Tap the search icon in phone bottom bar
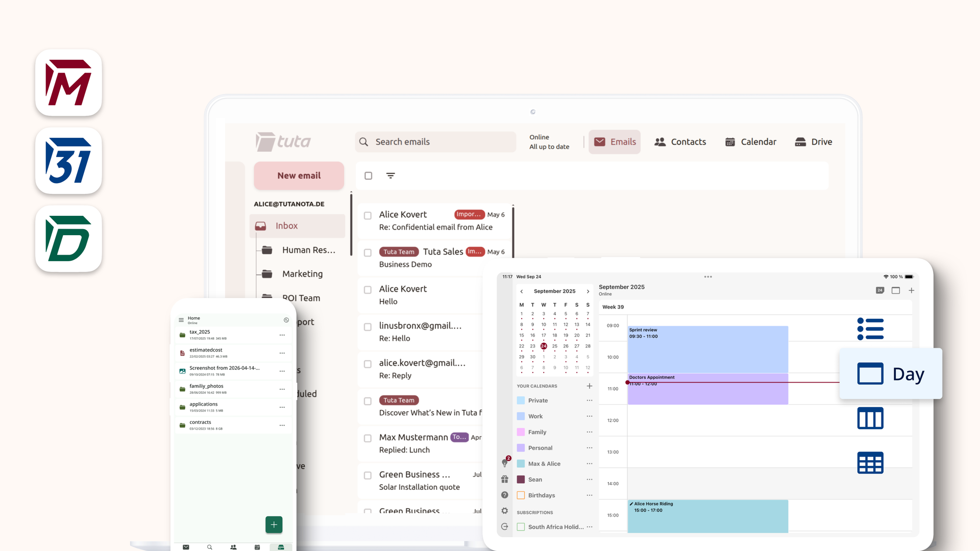 (x=210, y=547)
